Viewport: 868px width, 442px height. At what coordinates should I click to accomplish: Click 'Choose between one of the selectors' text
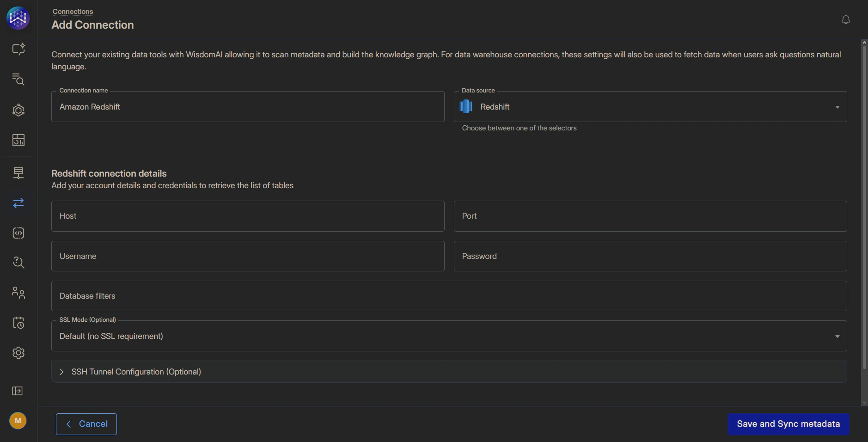(519, 128)
